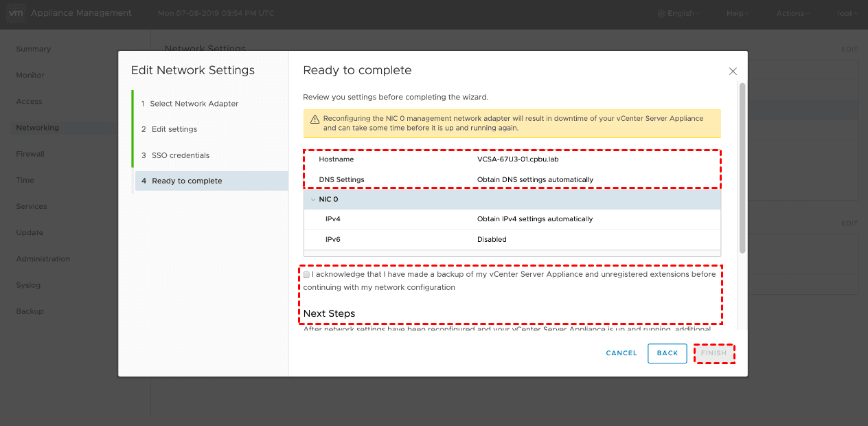Click the VMware vm logo icon
The width and height of the screenshot is (868, 426).
14,13
